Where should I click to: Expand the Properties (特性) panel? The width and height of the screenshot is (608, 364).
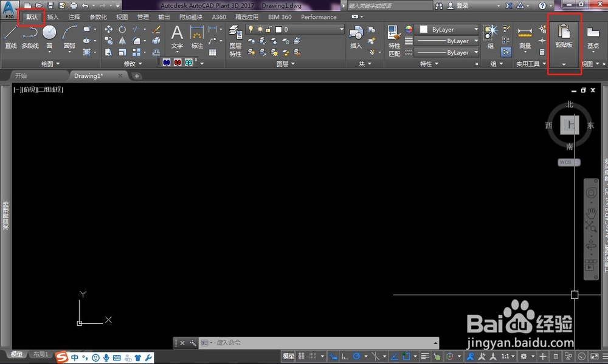429,64
